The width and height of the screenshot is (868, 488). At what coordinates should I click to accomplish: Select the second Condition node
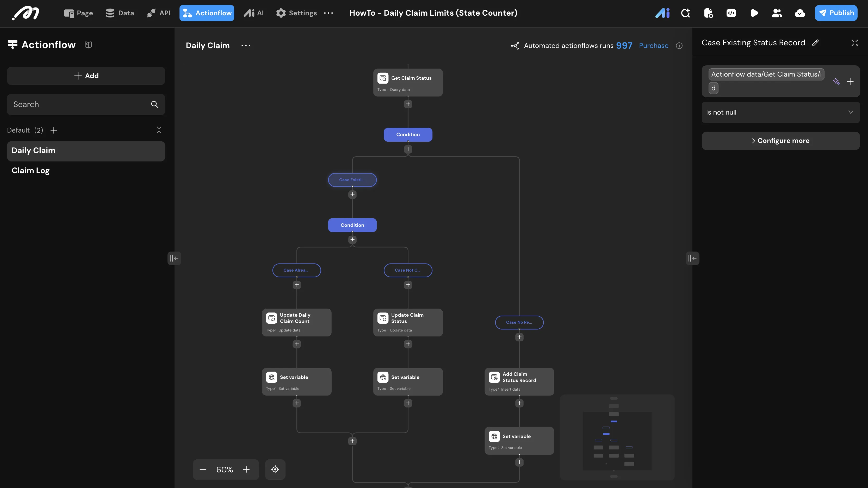[x=352, y=225]
